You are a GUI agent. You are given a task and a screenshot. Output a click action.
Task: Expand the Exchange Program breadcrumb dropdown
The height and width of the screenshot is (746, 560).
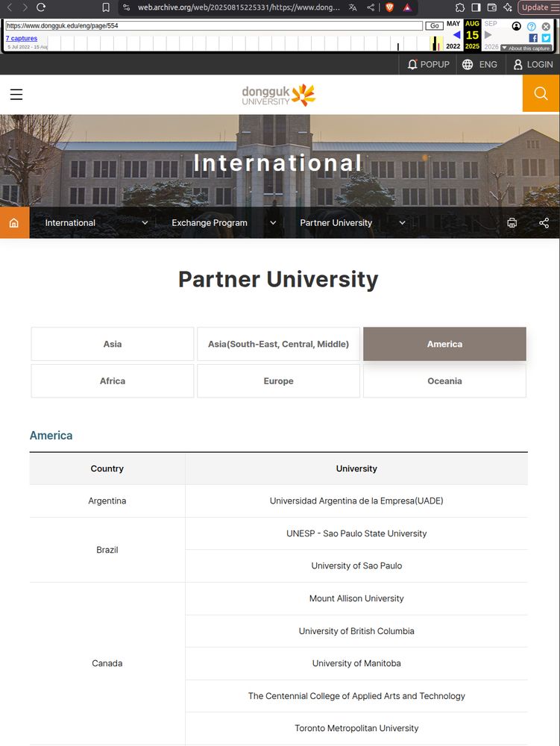click(224, 222)
